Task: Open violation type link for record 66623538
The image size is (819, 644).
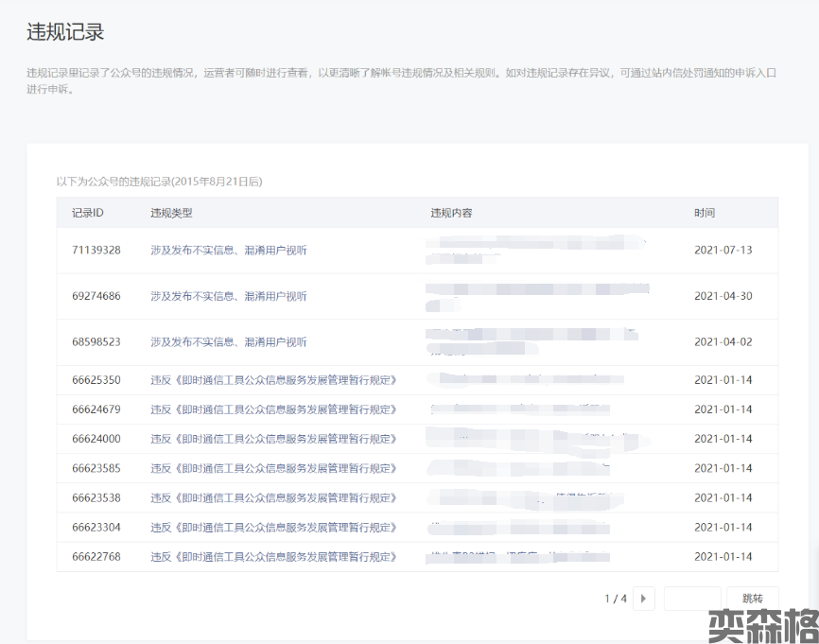Action: (273, 497)
